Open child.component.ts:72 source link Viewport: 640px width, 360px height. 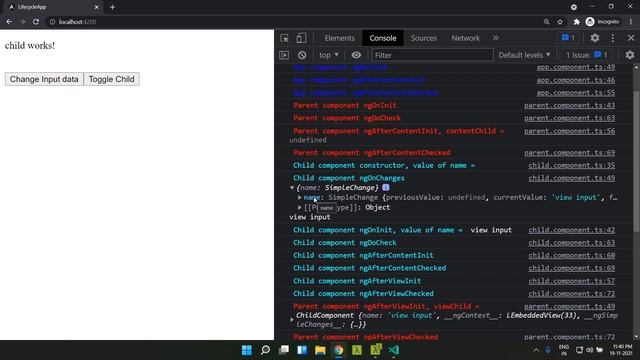[571, 293]
